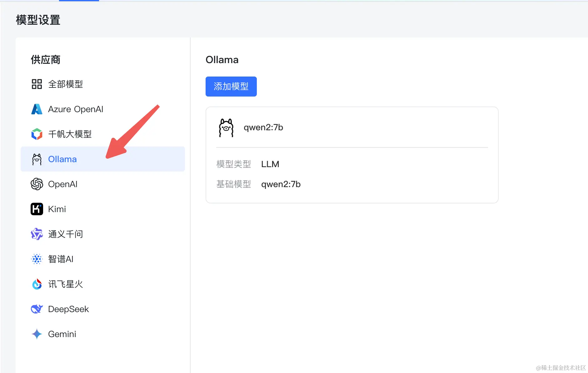
Task: Select the highlighted Ollama provider entry
Action: click(x=103, y=159)
